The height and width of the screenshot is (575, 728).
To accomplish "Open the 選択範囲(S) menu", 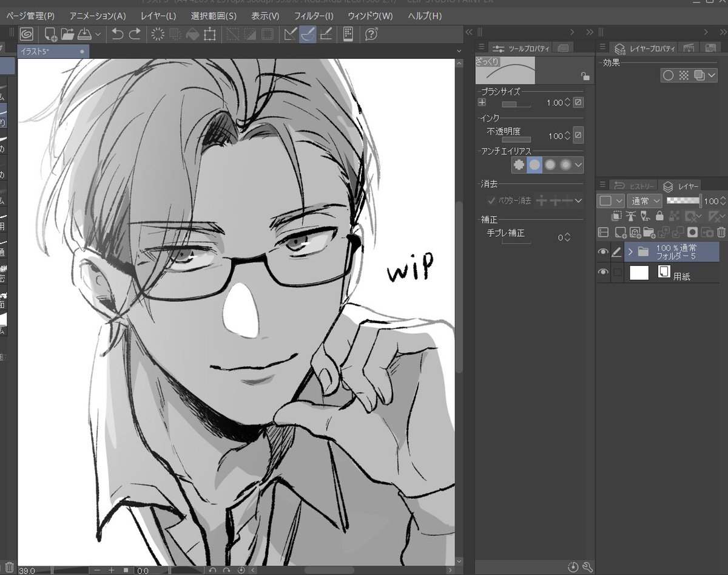I will pos(214,16).
